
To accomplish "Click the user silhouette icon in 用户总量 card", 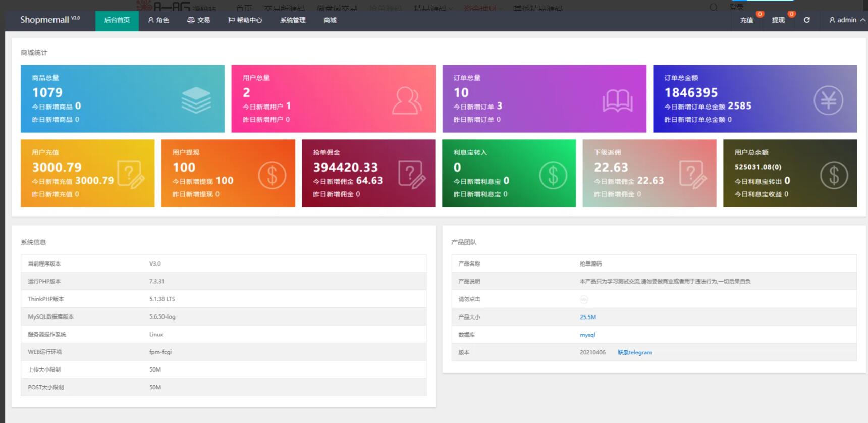I will (406, 100).
